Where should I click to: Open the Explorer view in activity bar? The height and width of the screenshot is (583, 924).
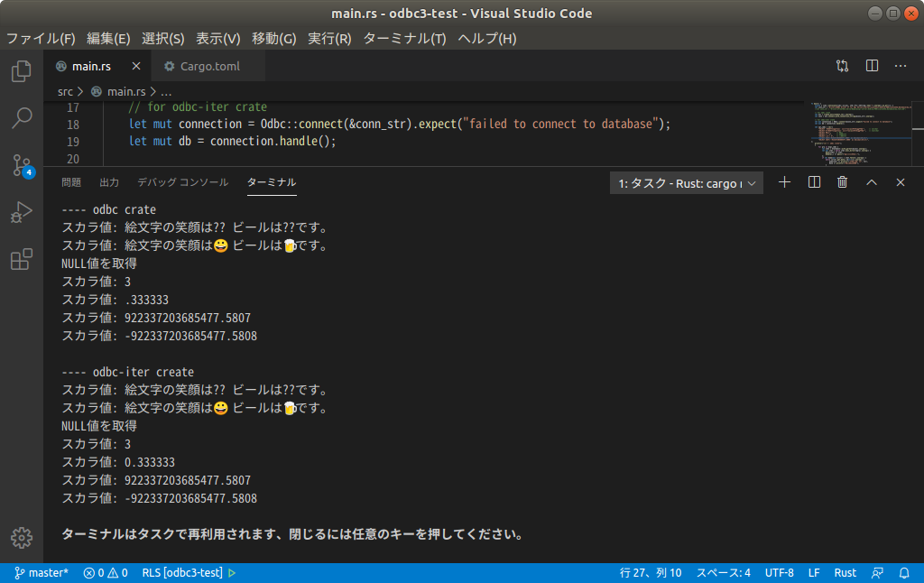coord(22,71)
